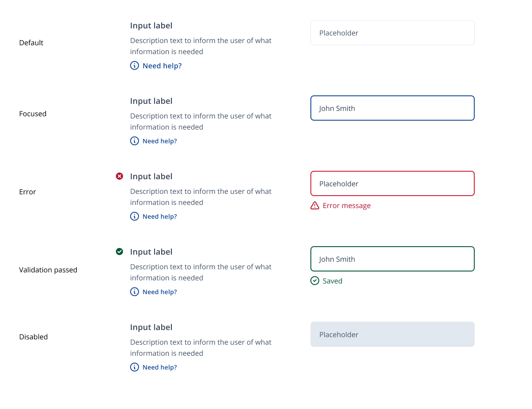The image size is (532, 409).
Task: Open Need help? link in Default row
Action: 162,66
